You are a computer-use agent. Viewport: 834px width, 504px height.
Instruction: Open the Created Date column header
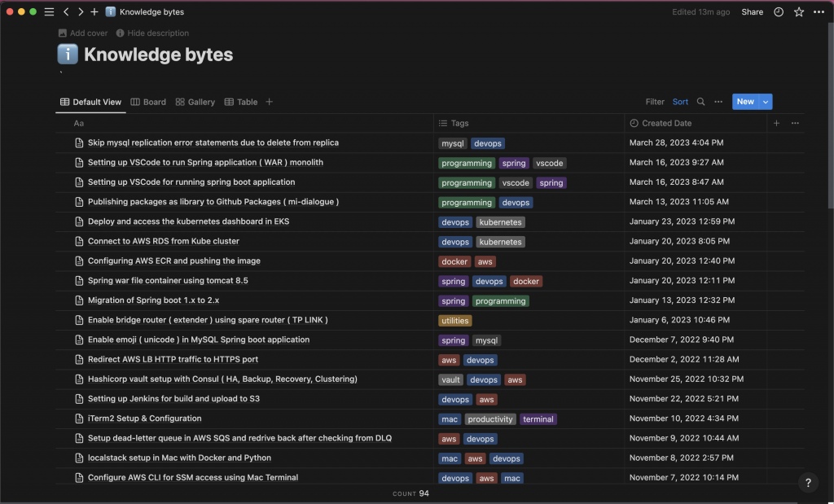point(696,123)
